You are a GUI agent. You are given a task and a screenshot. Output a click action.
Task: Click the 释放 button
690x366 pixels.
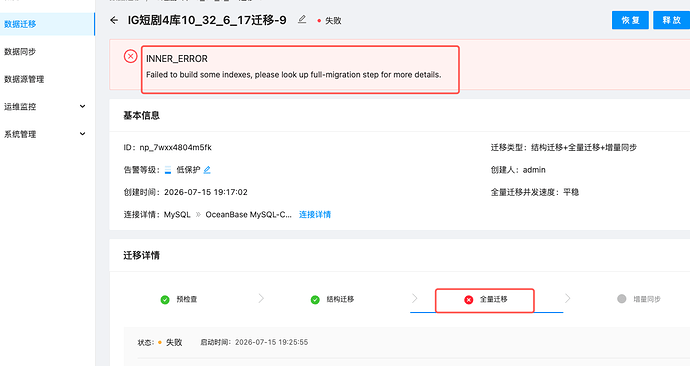coord(672,20)
